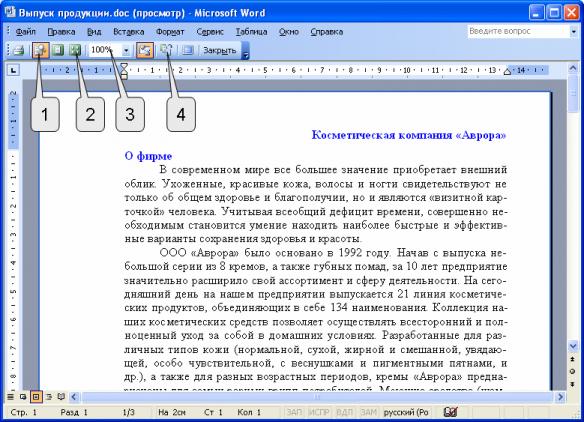Open the Таблица menu

[251, 32]
